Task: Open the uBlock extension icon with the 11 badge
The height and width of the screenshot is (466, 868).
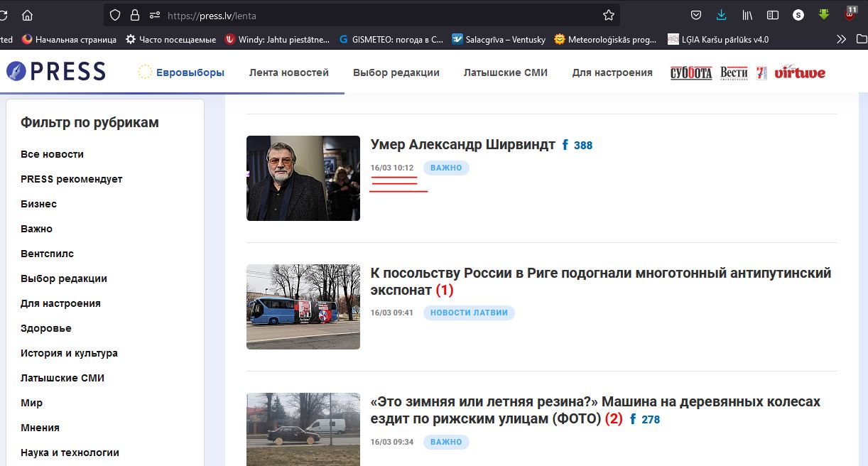Action: 850,13
